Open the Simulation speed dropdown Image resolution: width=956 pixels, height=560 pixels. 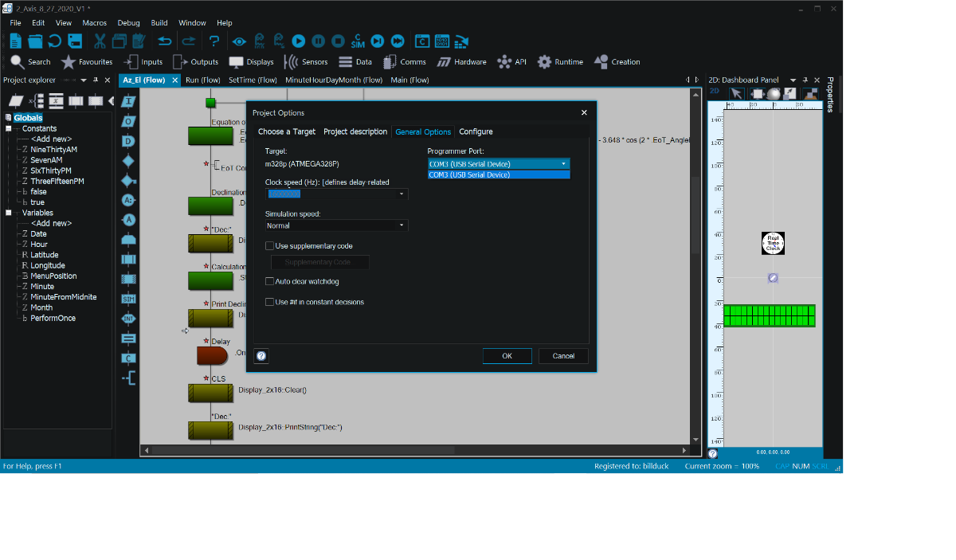(x=402, y=225)
